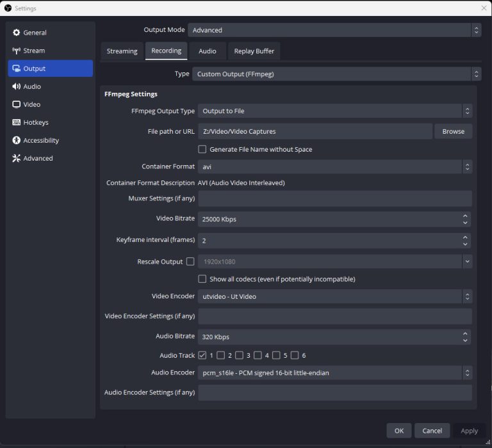Open the Output Mode dropdown
Viewport: 492px width, 448px height.
coord(334,30)
